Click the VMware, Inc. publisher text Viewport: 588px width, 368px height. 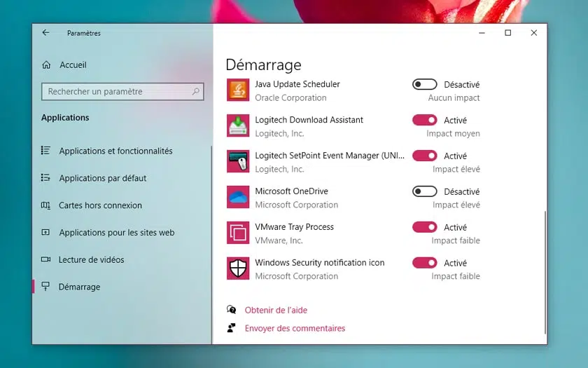[279, 240]
